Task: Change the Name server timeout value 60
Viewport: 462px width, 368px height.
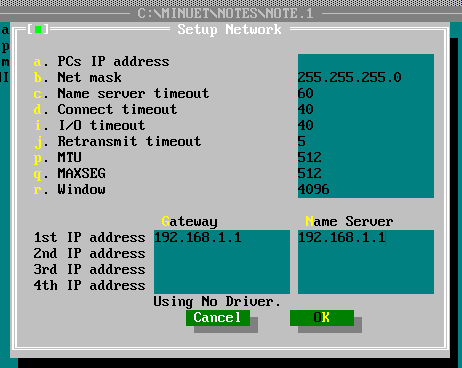Action: point(366,94)
